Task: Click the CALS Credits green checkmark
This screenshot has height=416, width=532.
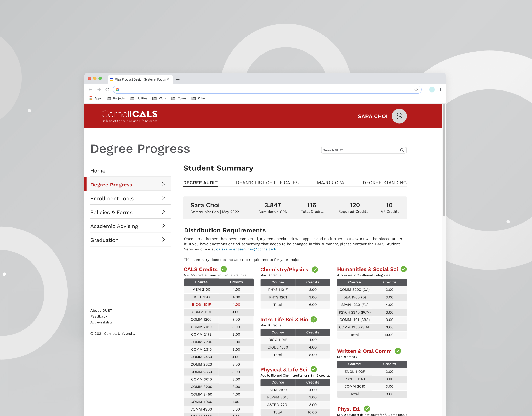Action: [224, 269]
